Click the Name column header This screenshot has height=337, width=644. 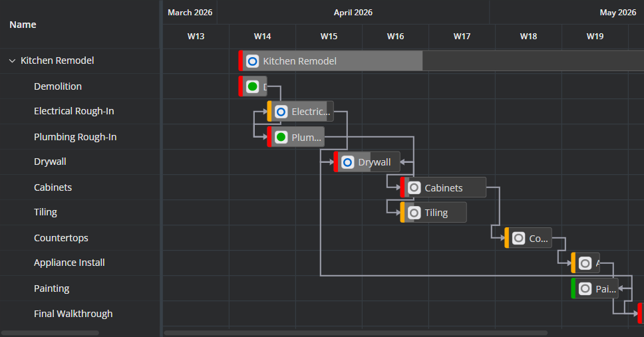point(80,25)
